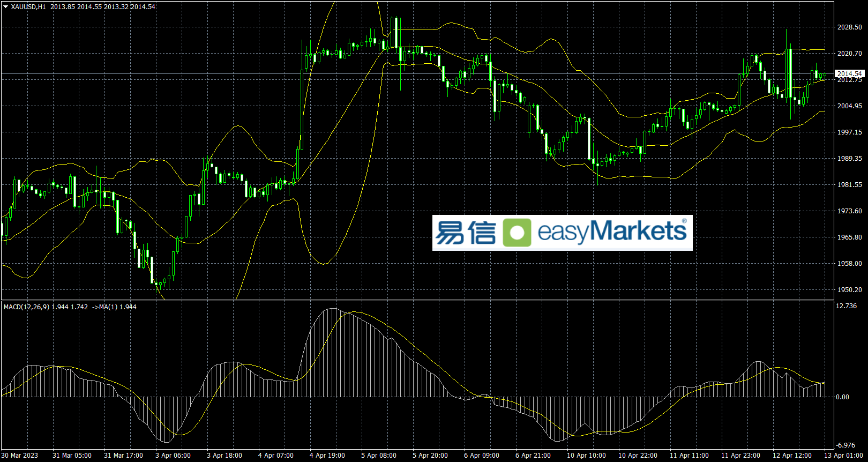This screenshot has width=868, height=462.
Task: Click the 6 Apr 21:00 time label
Action: pos(533,456)
